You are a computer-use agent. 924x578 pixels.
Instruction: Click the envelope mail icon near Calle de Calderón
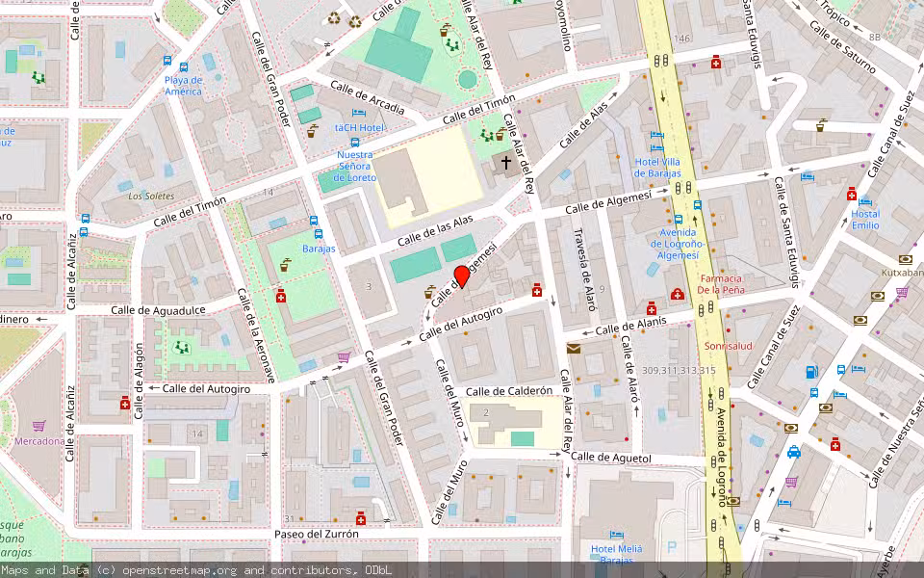pyautogui.click(x=574, y=349)
